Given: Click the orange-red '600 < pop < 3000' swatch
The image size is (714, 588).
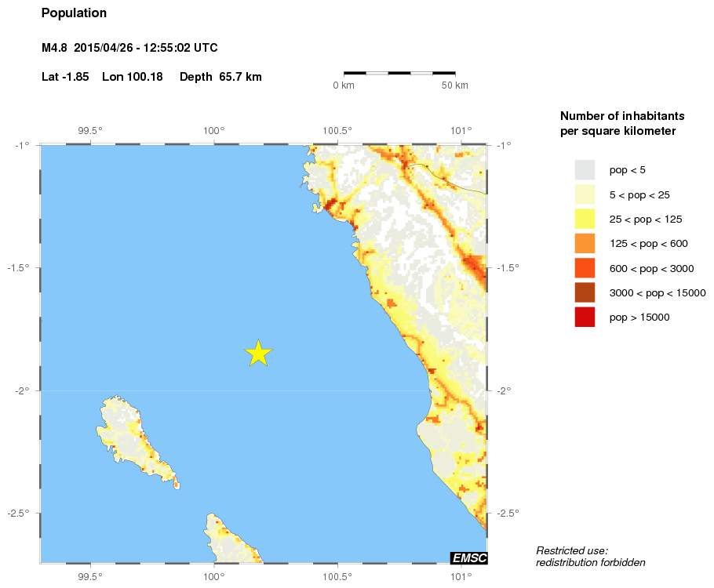Looking at the screenshot, I should click(585, 268).
